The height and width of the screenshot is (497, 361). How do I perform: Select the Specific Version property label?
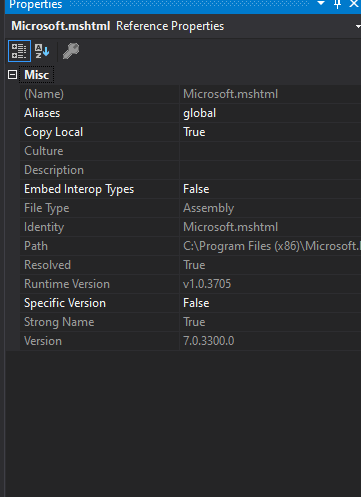65,303
